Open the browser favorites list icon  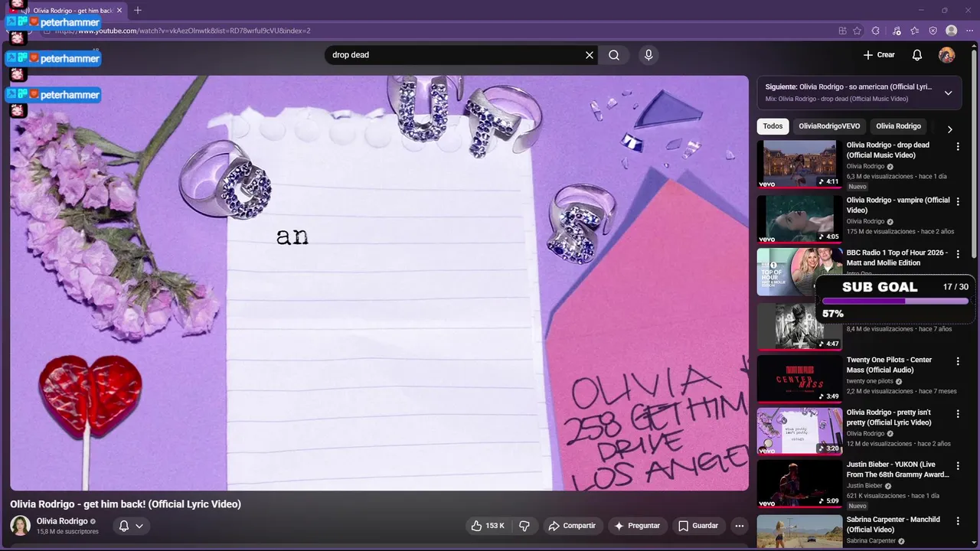point(915,31)
